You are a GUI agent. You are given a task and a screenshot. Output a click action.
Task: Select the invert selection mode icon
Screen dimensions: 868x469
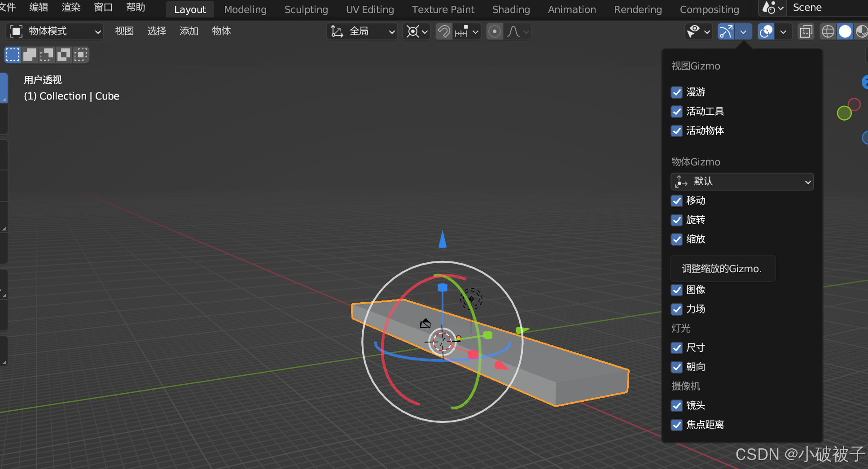pyautogui.click(x=64, y=55)
